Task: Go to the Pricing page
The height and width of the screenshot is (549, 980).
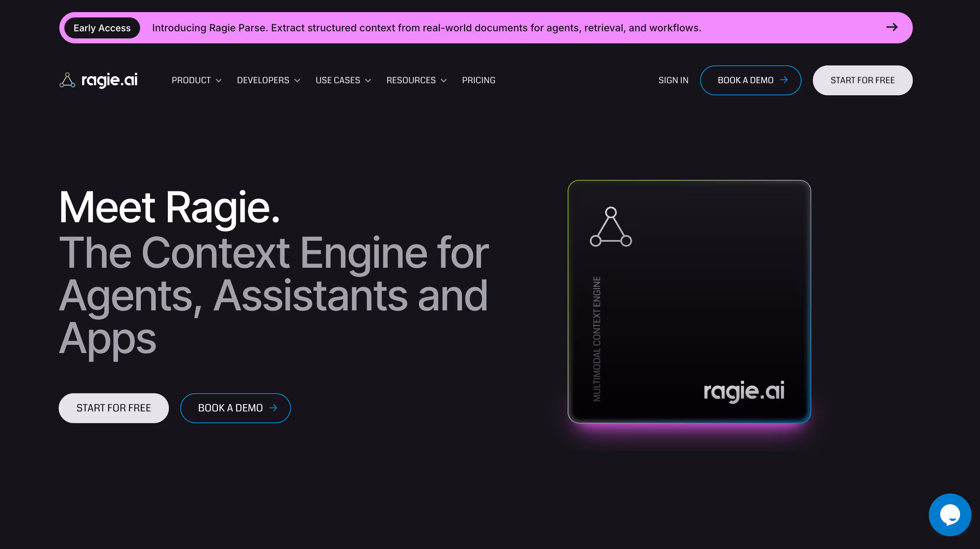Action: (478, 80)
